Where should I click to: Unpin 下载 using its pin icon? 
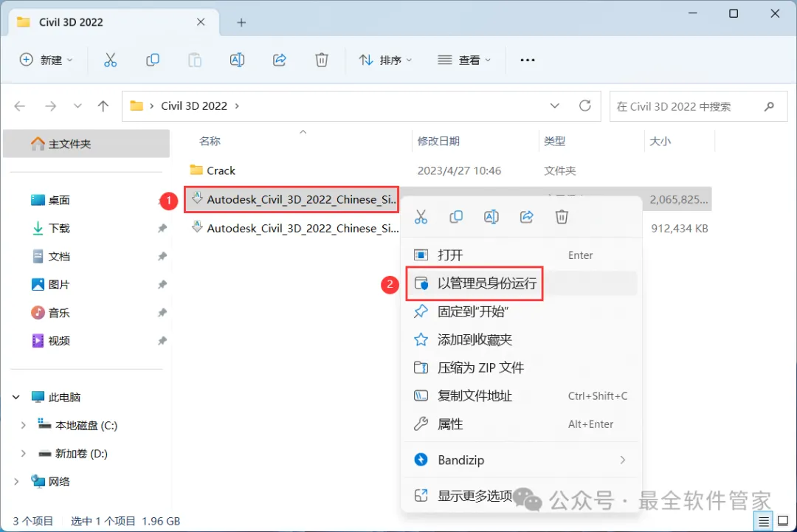(162, 228)
